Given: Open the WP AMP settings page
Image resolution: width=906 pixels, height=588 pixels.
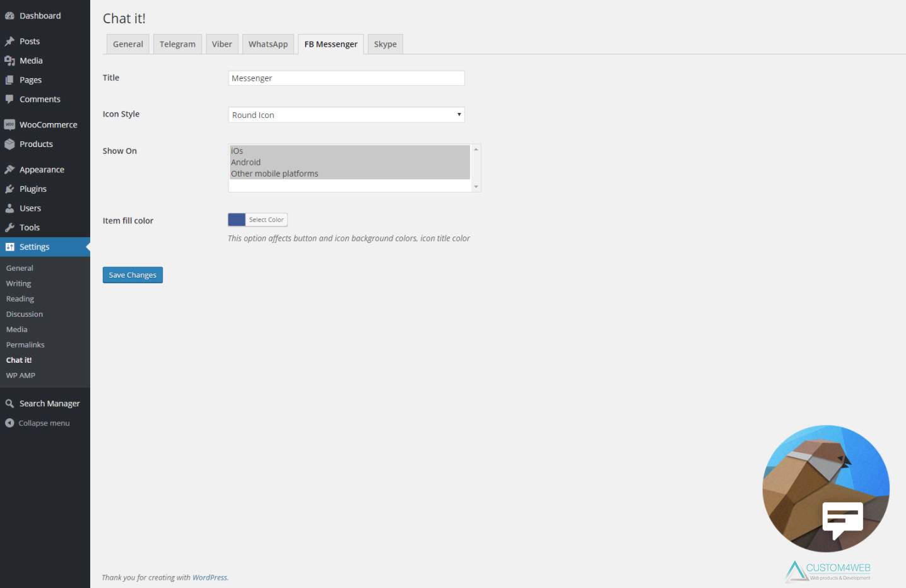Looking at the screenshot, I should pos(21,375).
